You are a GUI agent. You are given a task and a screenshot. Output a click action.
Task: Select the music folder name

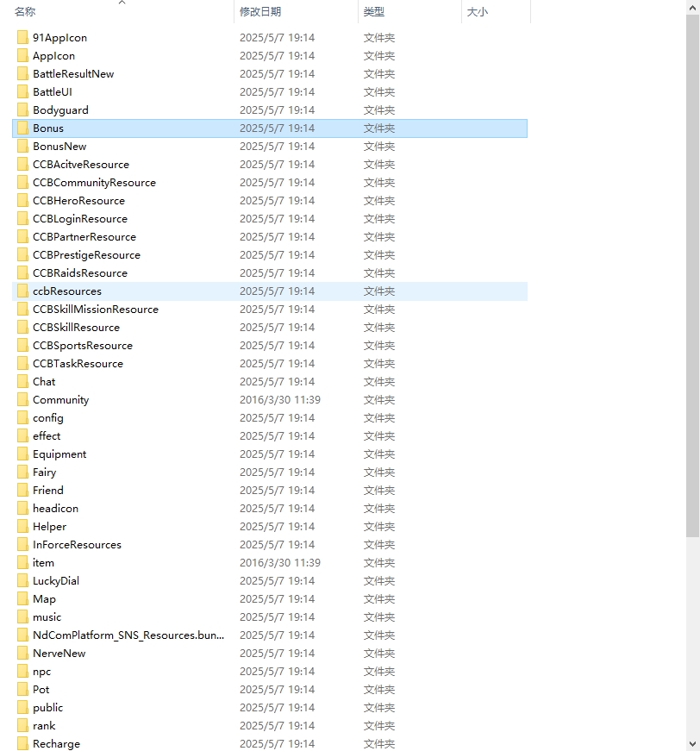(47, 617)
